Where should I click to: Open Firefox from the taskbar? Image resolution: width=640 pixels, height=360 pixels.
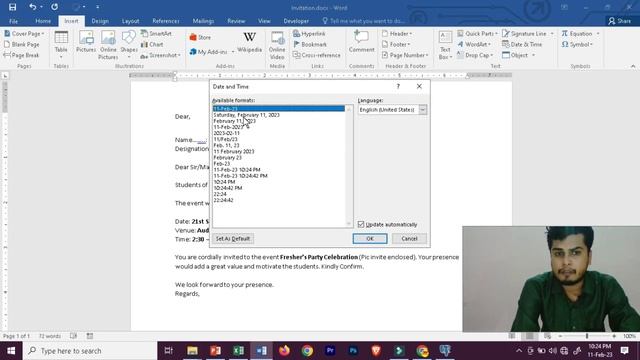(x=284, y=351)
